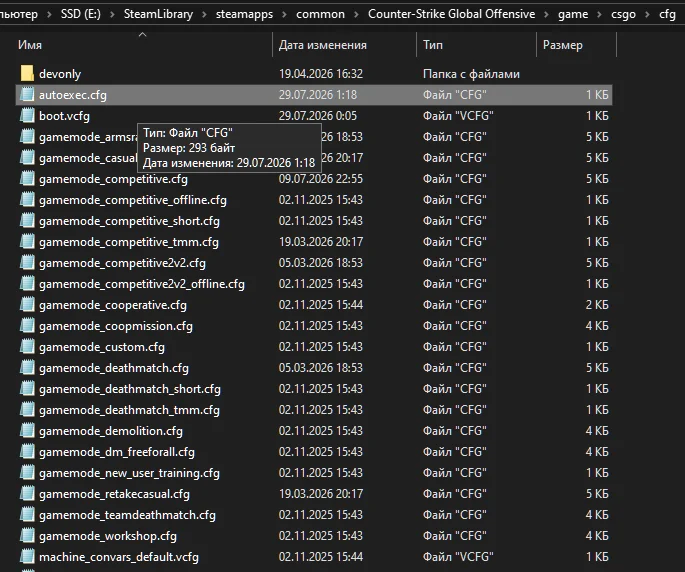Click the gamemode_competitive_tmm.cfg file icon
The width and height of the screenshot is (685, 572).
coord(27,242)
